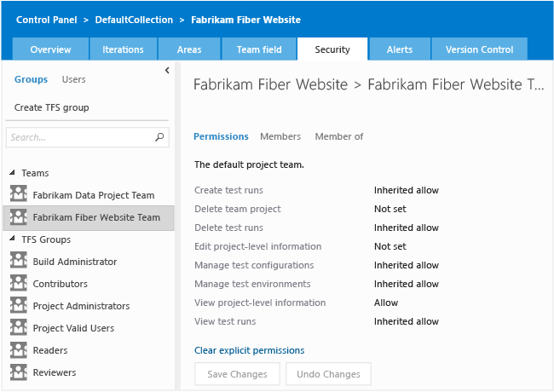Click the Reviewers group icon

point(19,372)
